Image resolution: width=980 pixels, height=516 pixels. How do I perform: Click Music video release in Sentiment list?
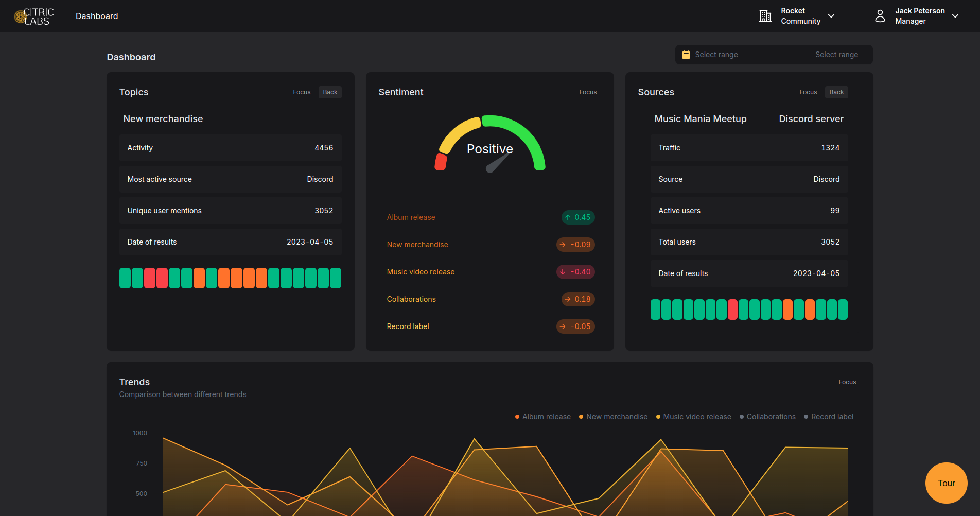click(x=421, y=272)
